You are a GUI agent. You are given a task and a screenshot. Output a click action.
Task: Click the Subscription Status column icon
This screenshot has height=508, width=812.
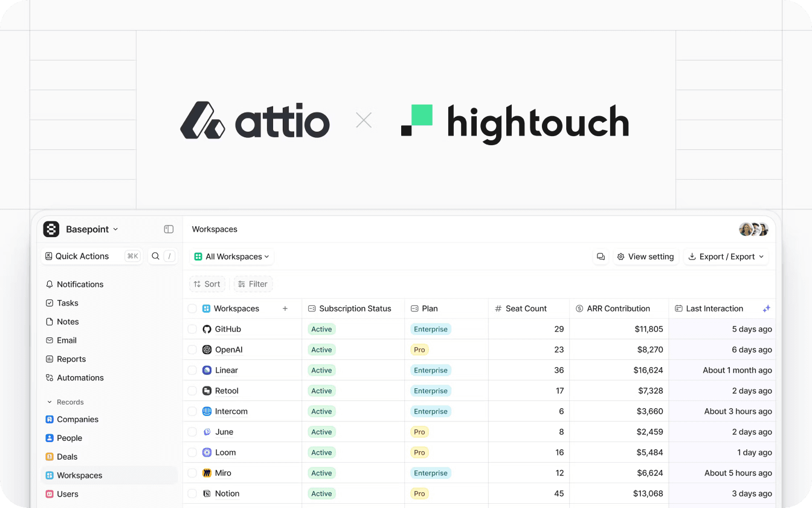click(312, 308)
